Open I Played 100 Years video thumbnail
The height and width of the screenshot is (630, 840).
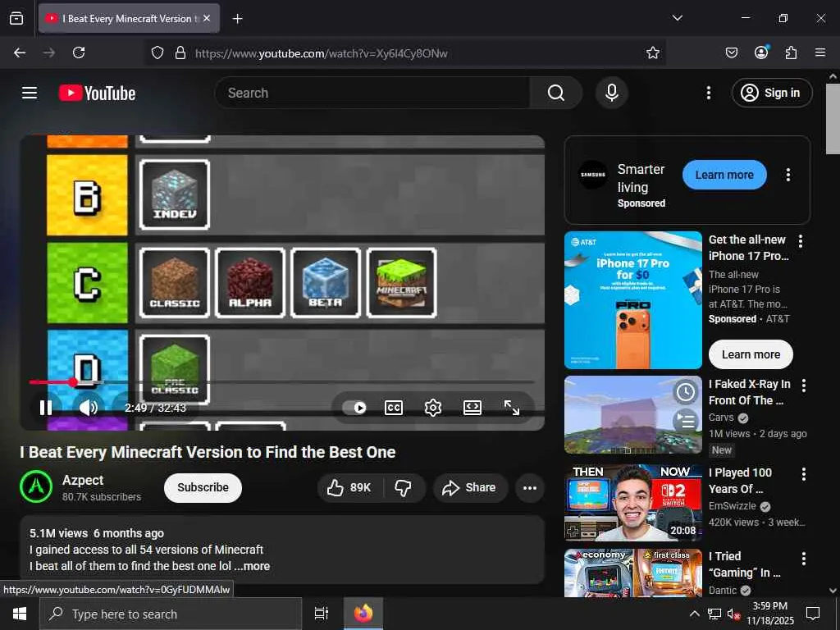(633, 503)
